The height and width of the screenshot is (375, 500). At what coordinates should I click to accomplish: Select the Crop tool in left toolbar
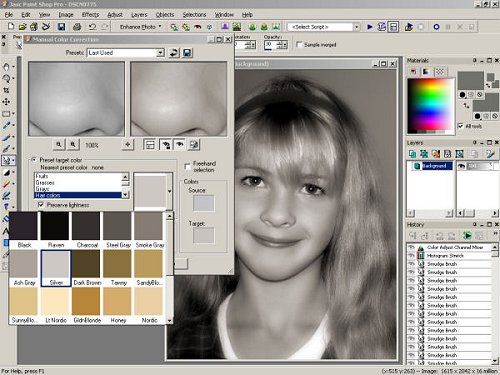pos(6,90)
